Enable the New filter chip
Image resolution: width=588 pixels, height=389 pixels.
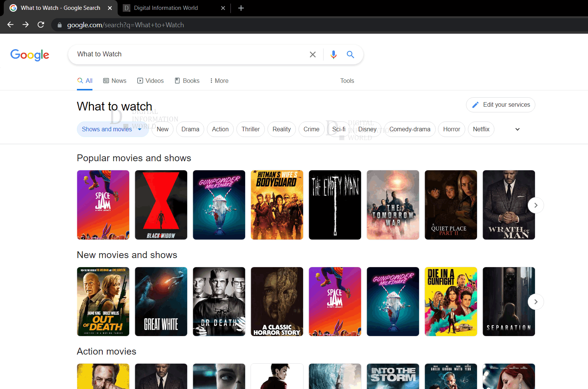[x=162, y=129]
